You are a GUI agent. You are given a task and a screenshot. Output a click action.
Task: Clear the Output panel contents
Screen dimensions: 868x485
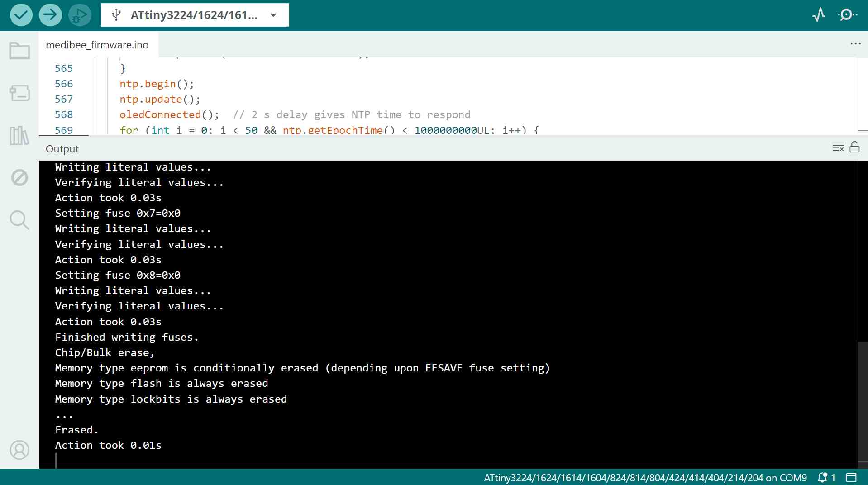(x=838, y=147)
